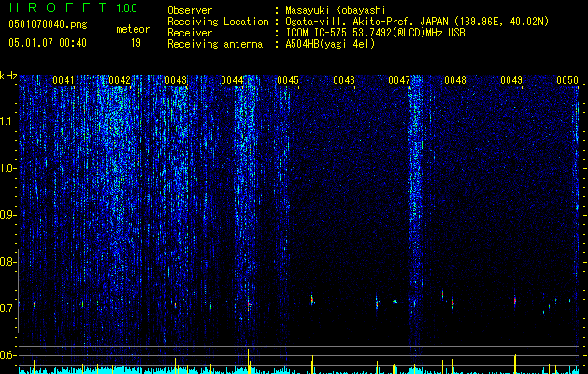This screenshot has height=374, width=588.
Task: Select the A504HB(yagi 4el) antenna text
Action: pos(330,44)
